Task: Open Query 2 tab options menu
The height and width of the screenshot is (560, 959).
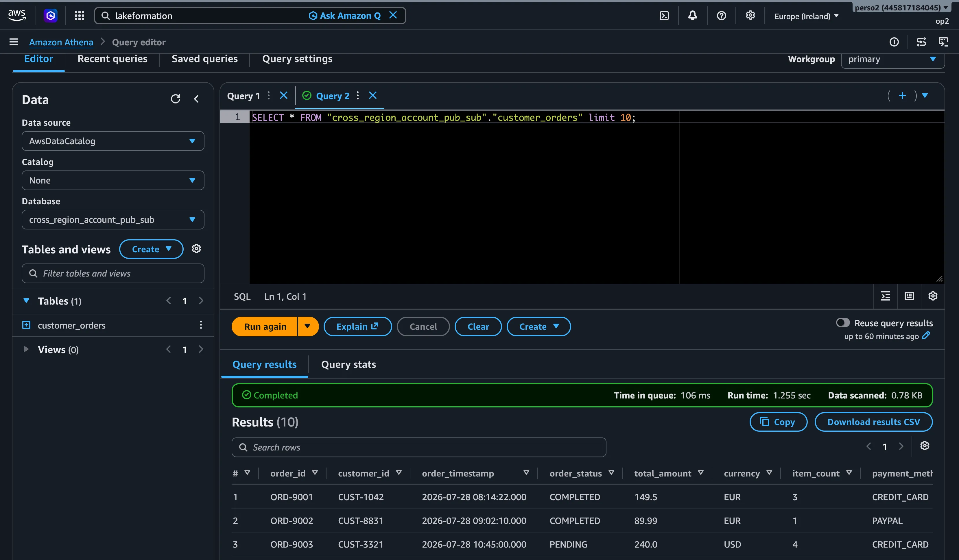Action: coord(358,95)
